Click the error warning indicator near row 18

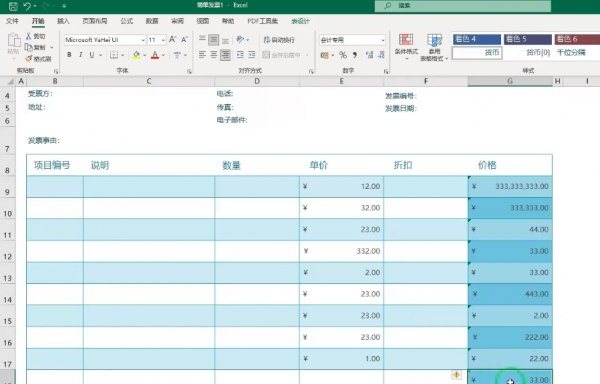tap(456, 375)
